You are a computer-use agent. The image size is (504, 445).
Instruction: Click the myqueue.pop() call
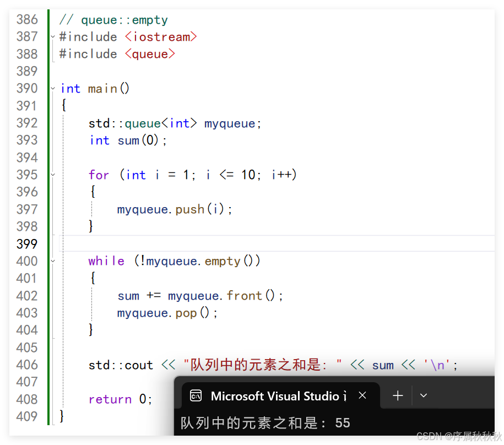click(x=163, y=313)
